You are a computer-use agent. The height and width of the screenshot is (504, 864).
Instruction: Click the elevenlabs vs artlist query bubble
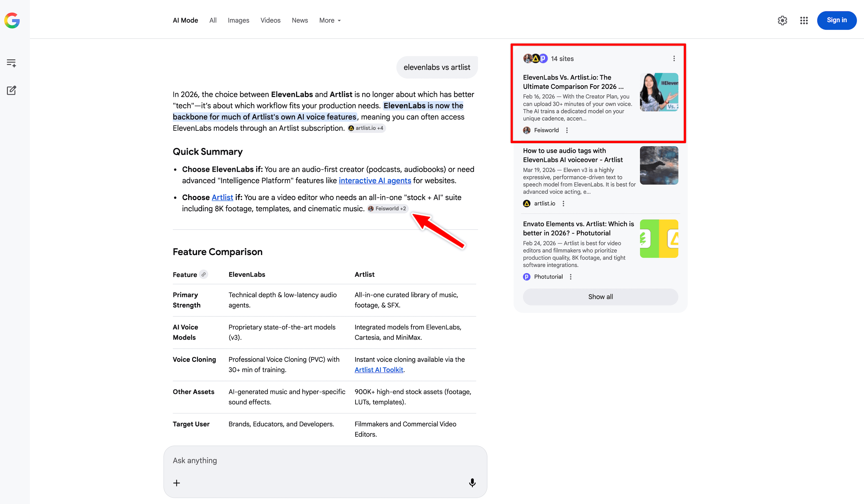point(437,67)
